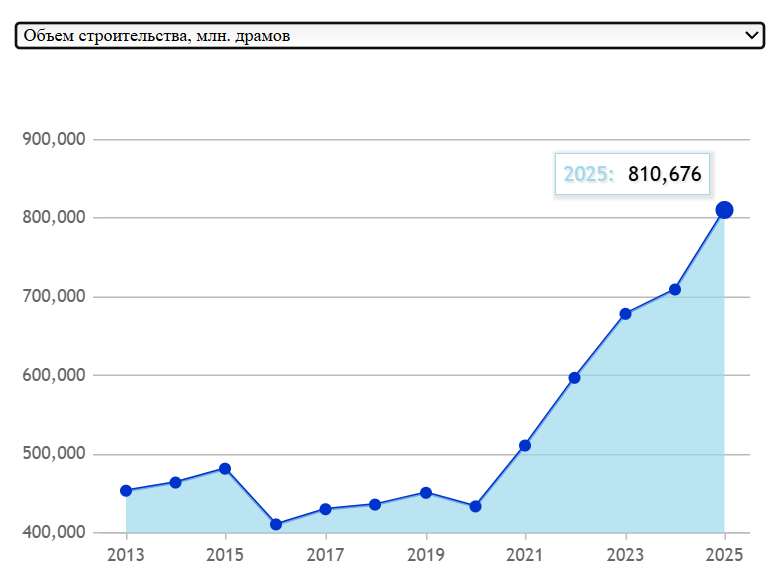This screenshot has width=773, height=576.
Task: Open the Объем строительства dropdown
Action: (390, 36)
